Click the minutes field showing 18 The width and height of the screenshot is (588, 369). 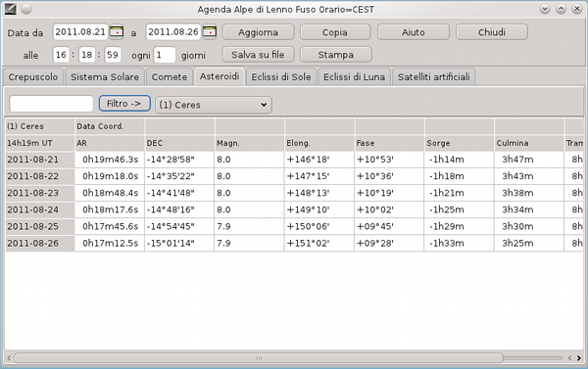[x=87, y=55]
